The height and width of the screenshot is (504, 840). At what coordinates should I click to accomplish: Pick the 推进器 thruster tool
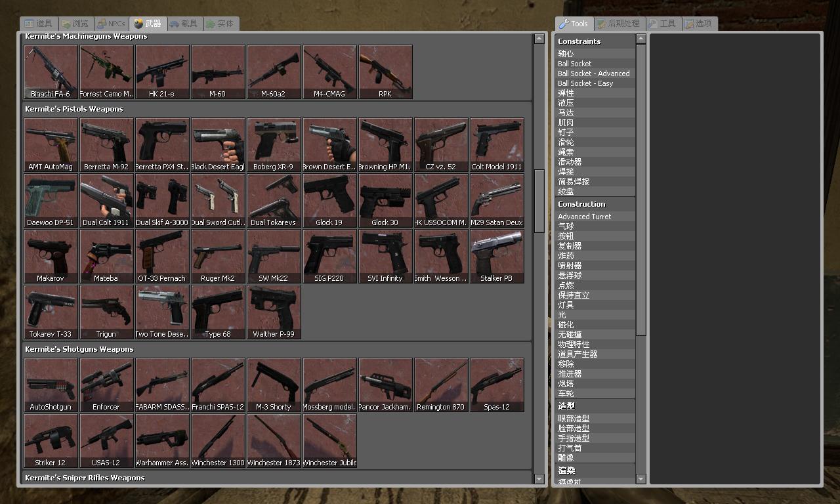pyautogui.click(x=595, y=374)
